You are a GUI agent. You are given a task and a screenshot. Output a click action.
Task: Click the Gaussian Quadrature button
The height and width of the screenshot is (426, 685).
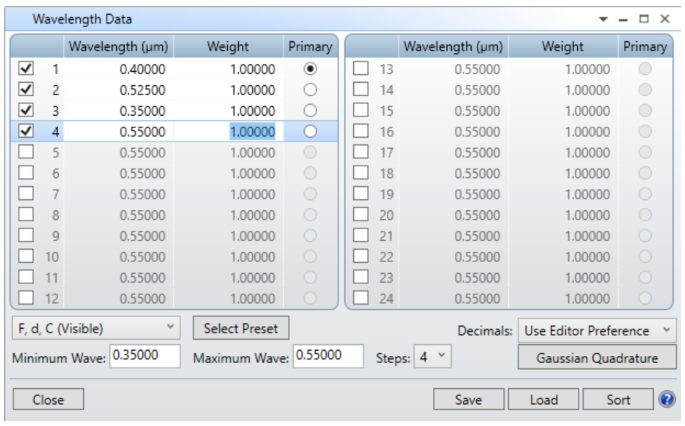tap(597, 358)
